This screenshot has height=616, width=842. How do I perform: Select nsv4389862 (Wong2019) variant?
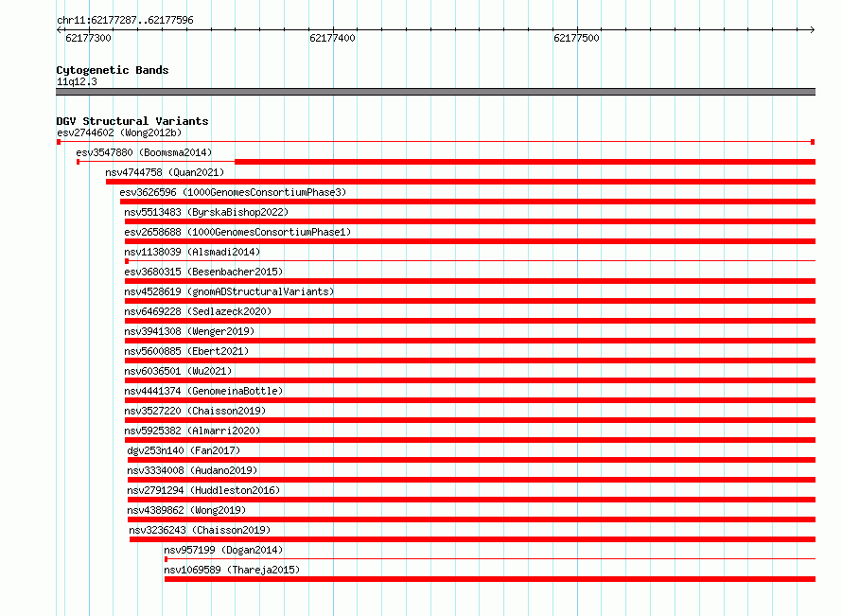click(x=186, y=510)
